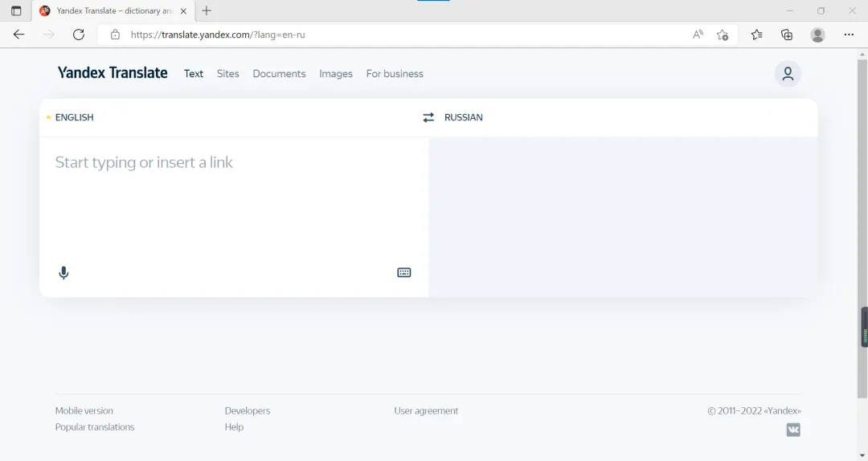Click the scrollbar down arrow

tap(862, 455)
